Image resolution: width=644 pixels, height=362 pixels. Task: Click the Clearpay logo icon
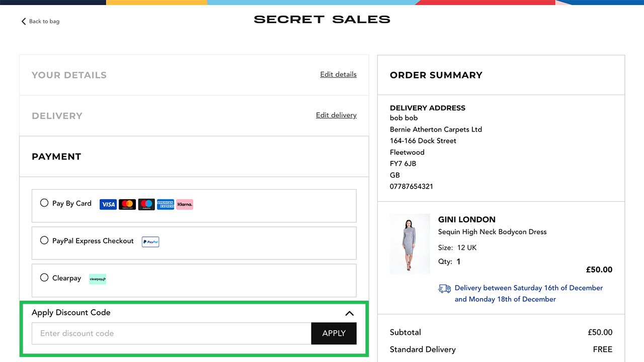coord(98,279)
